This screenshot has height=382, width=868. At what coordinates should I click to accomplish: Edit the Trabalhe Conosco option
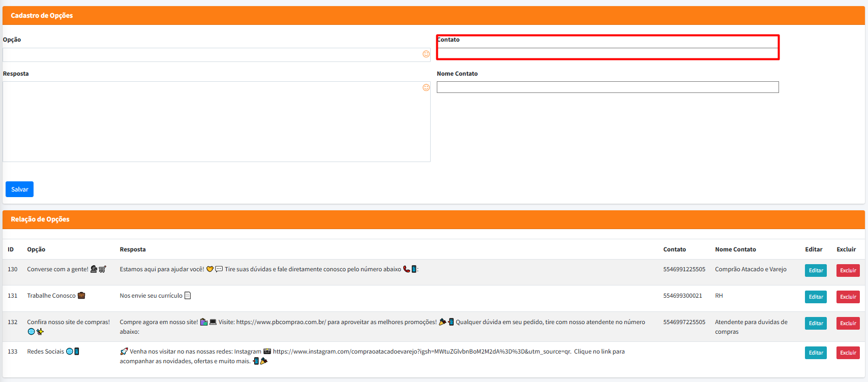point(816,297)
